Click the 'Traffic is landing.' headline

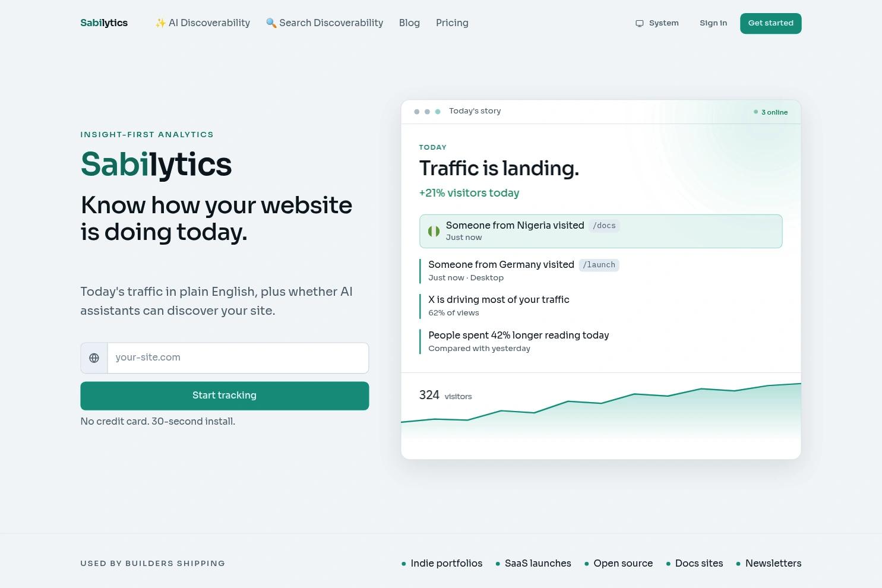point(499,169)
